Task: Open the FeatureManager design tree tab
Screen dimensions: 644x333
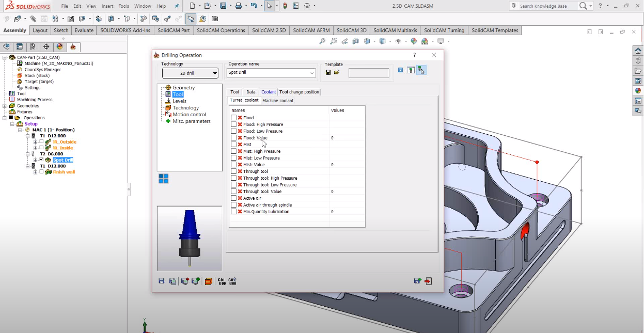Action: (x=6, y=46)
